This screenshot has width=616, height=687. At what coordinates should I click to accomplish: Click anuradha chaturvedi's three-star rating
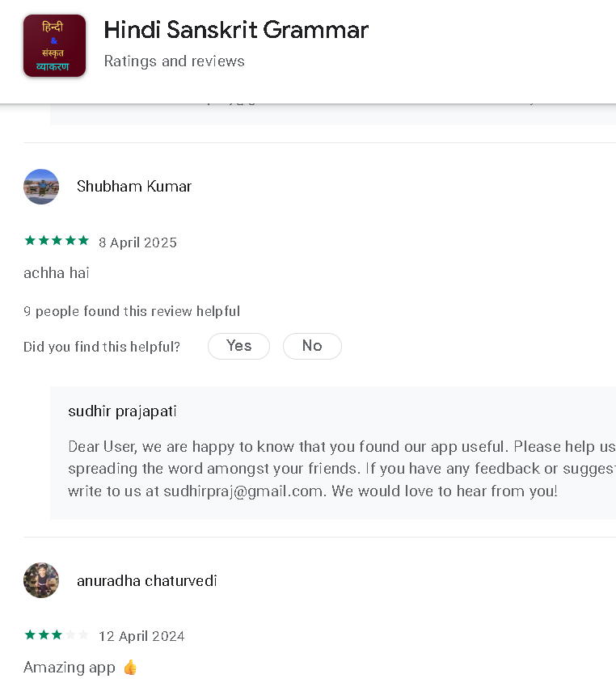click(57, 634)
